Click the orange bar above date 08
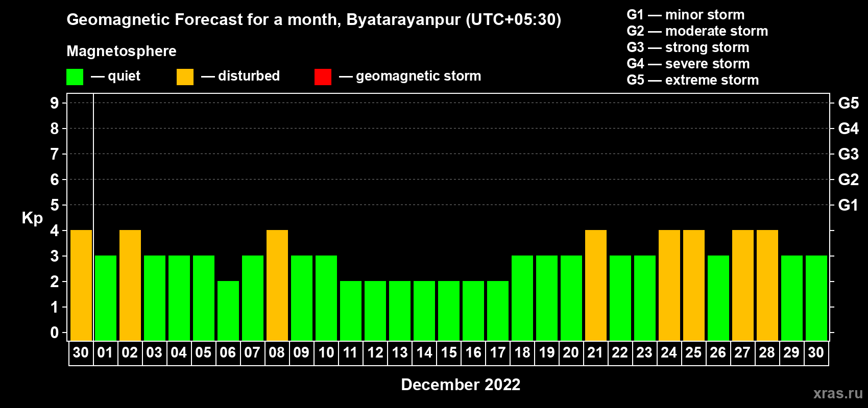The height and width of the screenshot is (408, 868). pos(277,285)
